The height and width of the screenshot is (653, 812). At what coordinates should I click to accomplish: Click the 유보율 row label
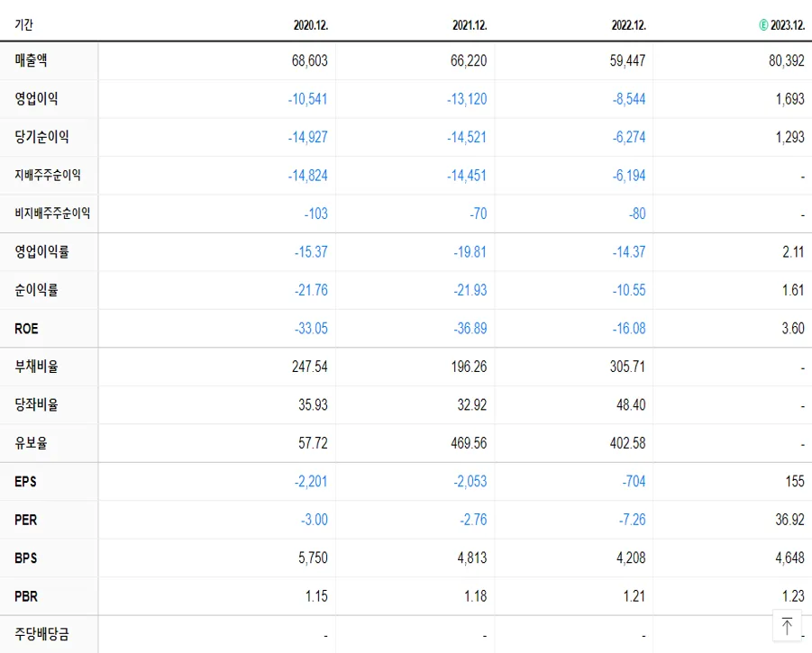[31, 443]
